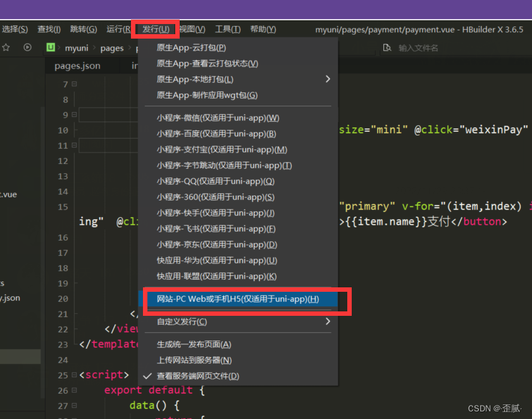Open the 查找(I) menu
532x419 pixels.
[x=49, y=30]
